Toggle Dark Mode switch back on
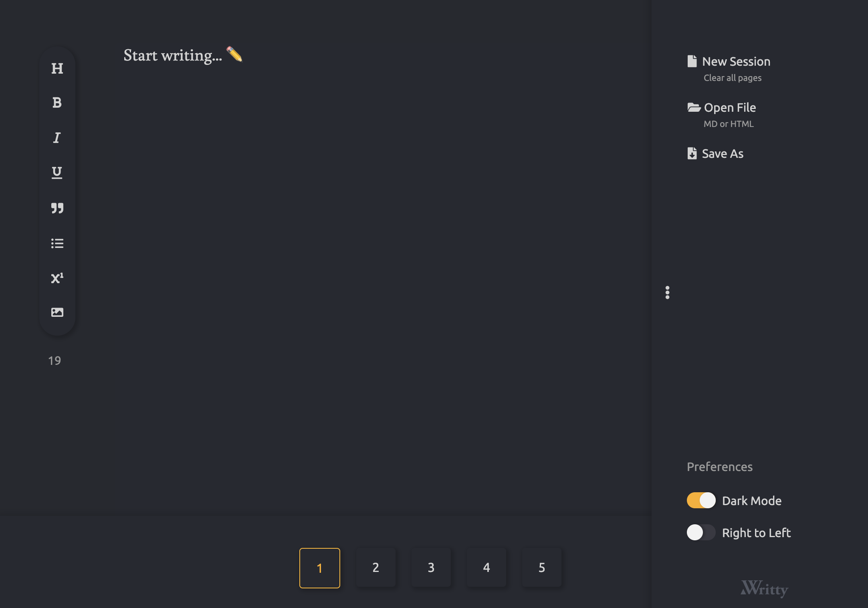 click(700, 500)
